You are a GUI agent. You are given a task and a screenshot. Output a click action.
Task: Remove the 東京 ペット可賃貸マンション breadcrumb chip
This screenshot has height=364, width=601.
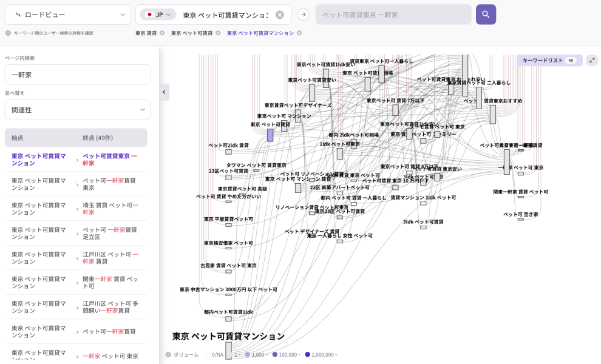pos(299,33)
